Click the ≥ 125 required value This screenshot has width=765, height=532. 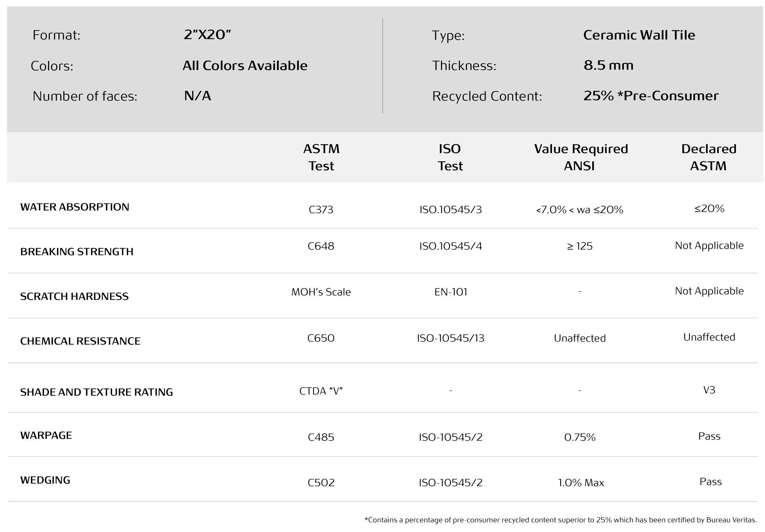(580, 246)
